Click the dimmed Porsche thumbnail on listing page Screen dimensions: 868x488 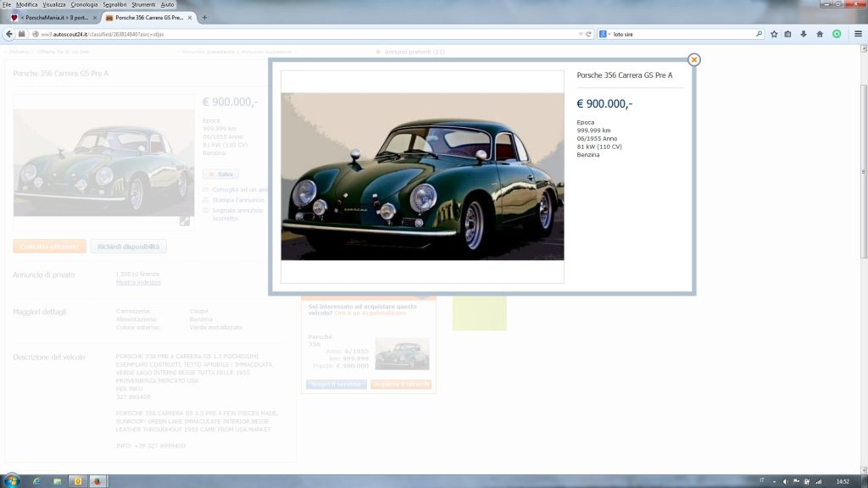click(x=103, y=163)
